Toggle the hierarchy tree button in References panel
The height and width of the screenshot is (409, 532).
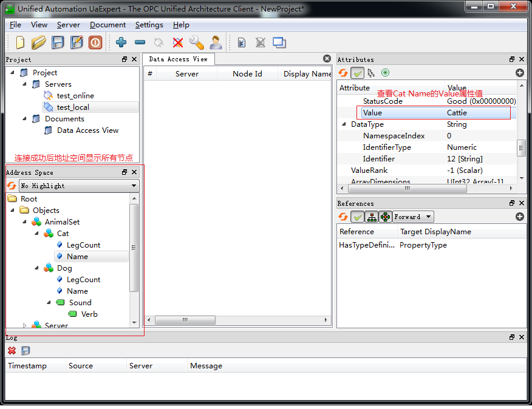(371, 217)
